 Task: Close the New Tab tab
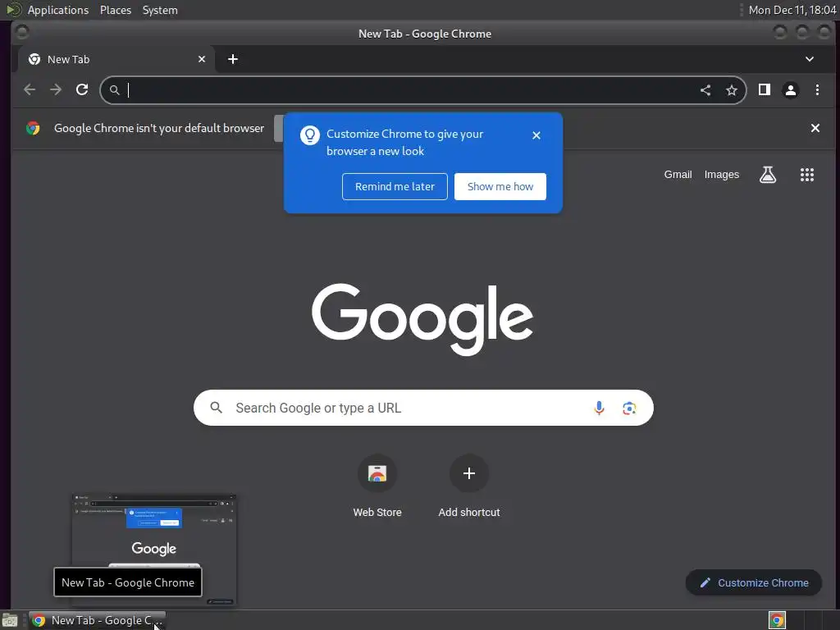coord(202,59)
